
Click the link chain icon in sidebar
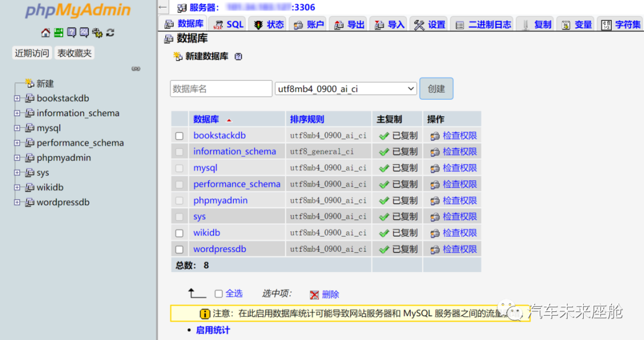tap(136, 69)
